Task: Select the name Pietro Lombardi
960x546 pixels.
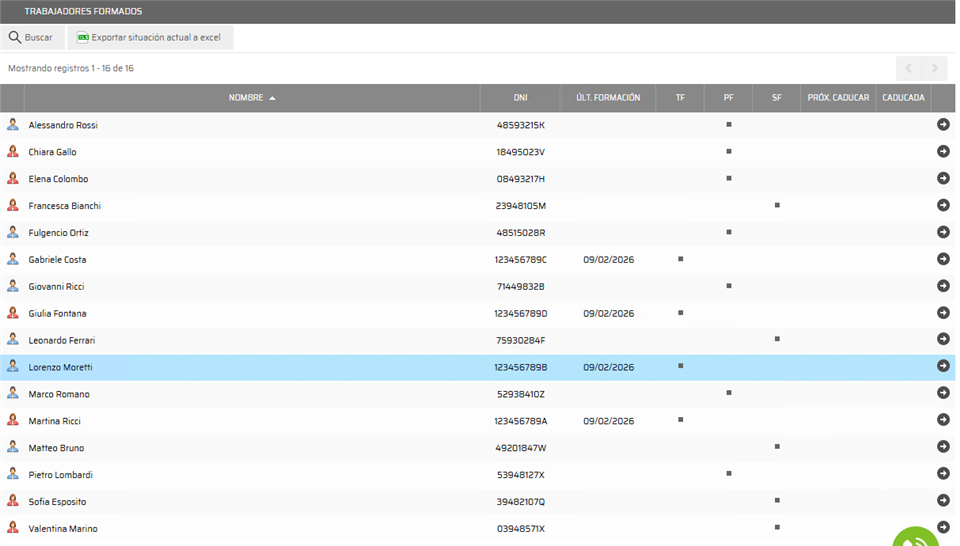Action: point(61,475)
